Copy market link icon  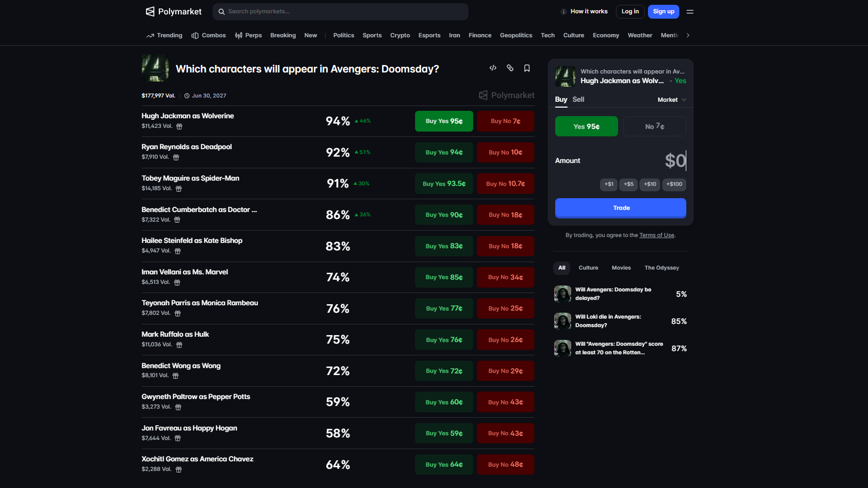coord(510,68)
